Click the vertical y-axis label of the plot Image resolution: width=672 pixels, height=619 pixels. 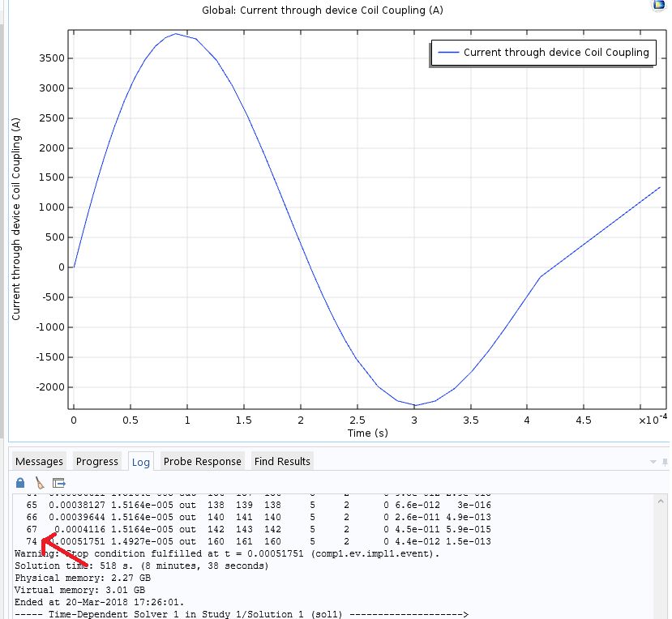pos(15,217)
